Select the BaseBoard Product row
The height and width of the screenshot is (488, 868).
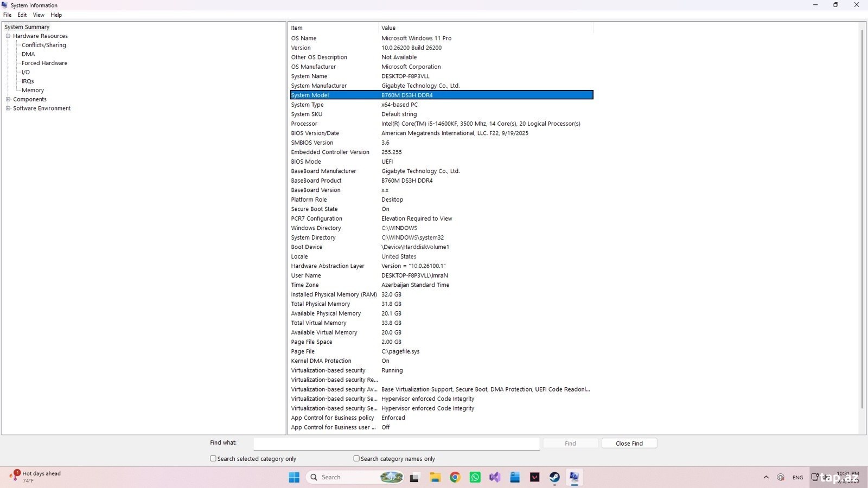[x=442, y=181]
